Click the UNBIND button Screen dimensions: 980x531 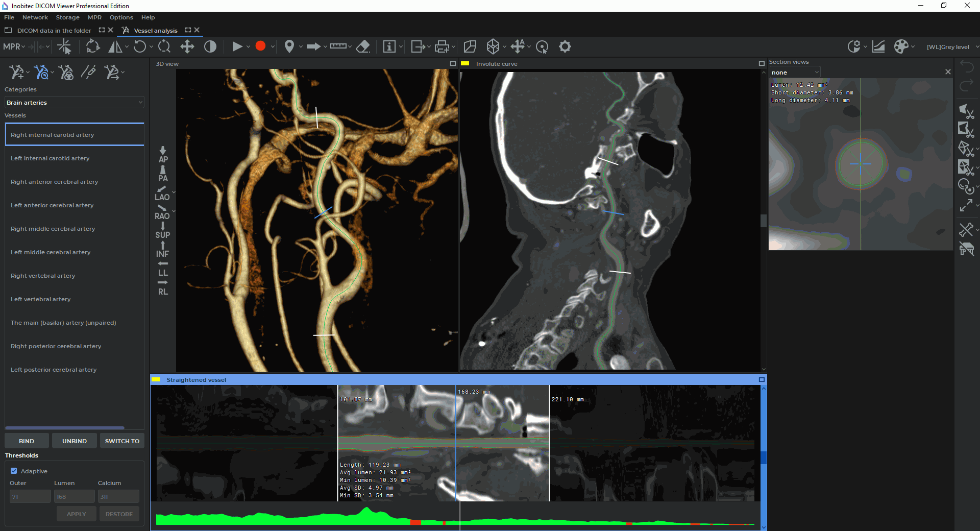pyautogui.click(x=75, y=441)
